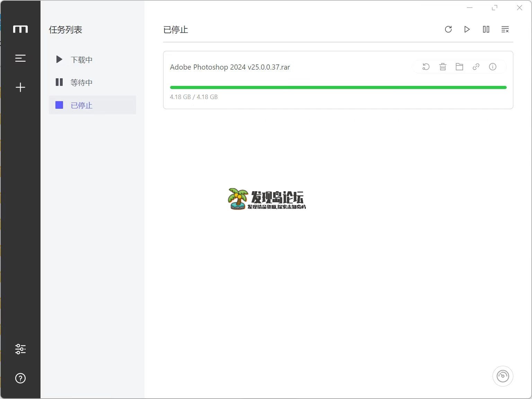This screenshot has width=532, height=399.
Task: Refresh the task list
Action: pos(448,29)
